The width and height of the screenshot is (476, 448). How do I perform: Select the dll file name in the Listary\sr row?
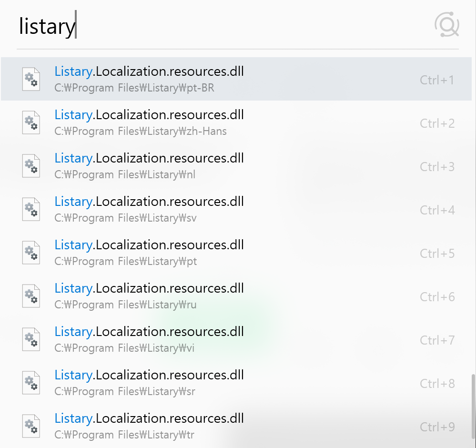click(149, 376)
